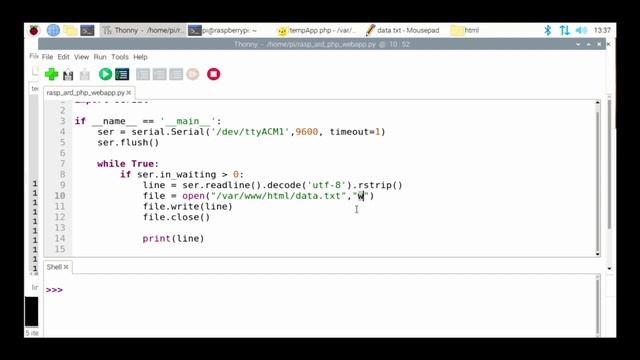Click the Debug current script icon
Viewport: 640px width, 360px height.
[122, 74]
